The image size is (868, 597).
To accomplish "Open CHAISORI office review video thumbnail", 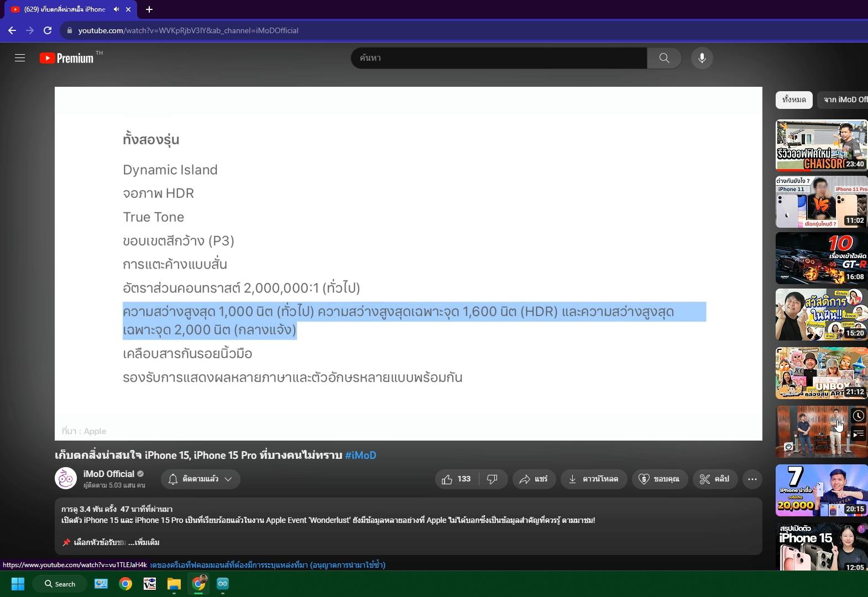I will tap(822, 145).
